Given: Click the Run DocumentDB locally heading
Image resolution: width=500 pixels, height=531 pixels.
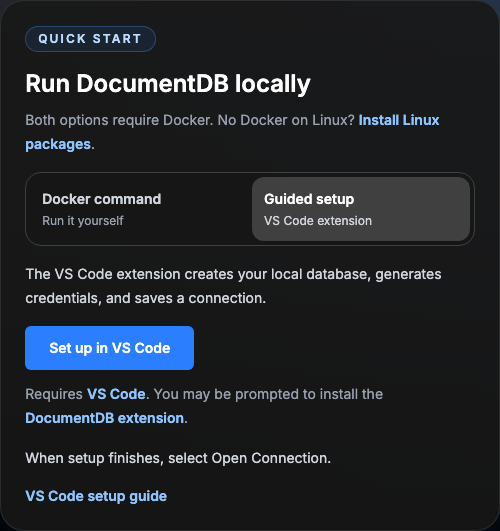Looking at the screenshot, I should (x=168, y=83).
